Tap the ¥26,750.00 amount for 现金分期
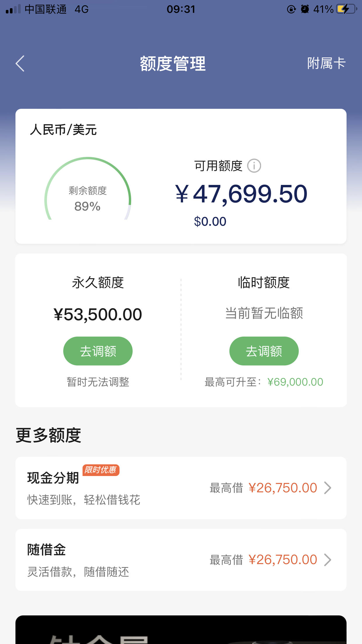362x644 pixels. click(283, 488)
